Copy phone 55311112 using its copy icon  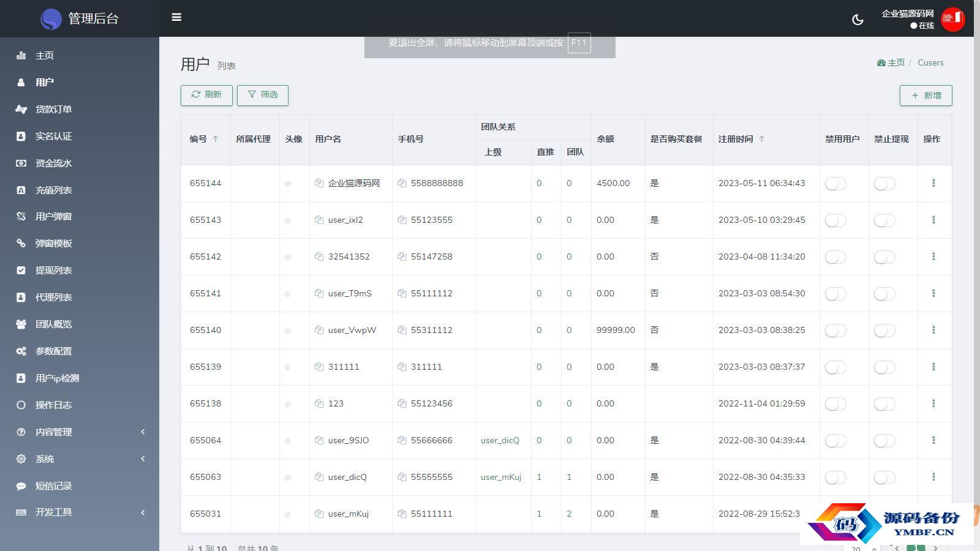point(402,330)
